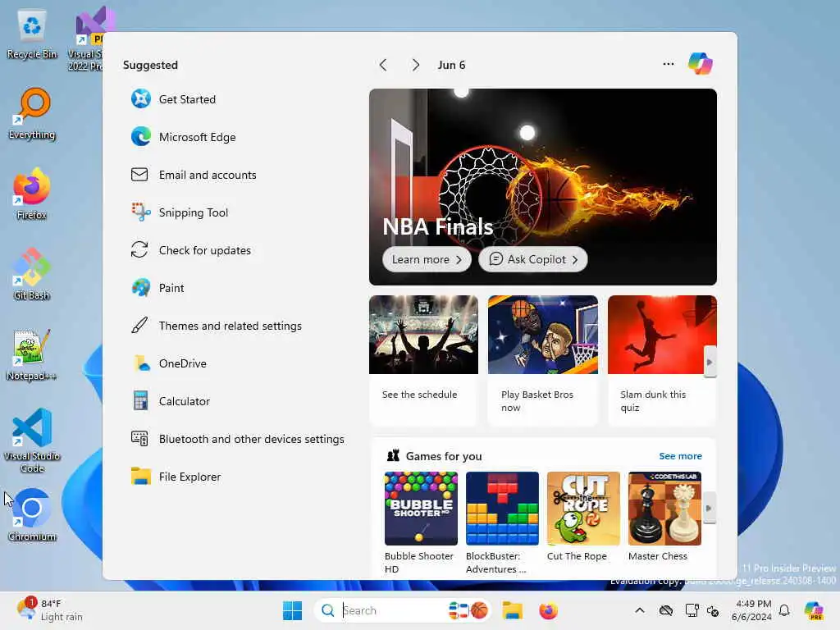Select the Everything desktop shortcut
840x630 pixels.
point(32,114)
